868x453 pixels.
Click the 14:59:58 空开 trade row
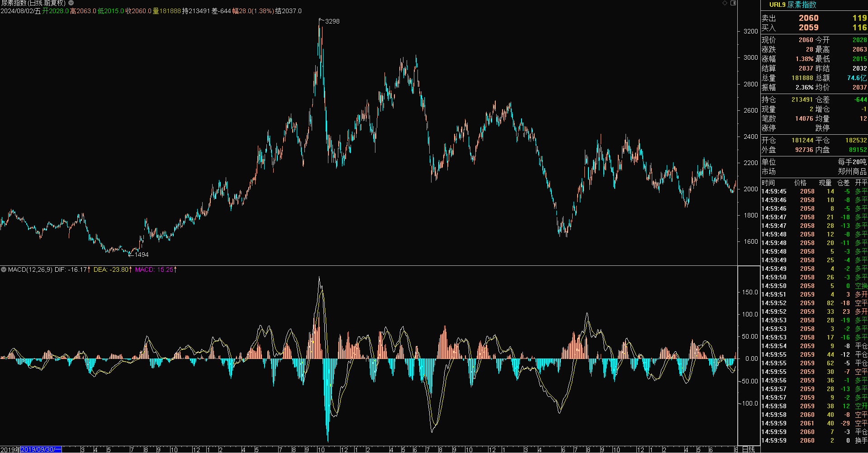[x=814, y=406]
